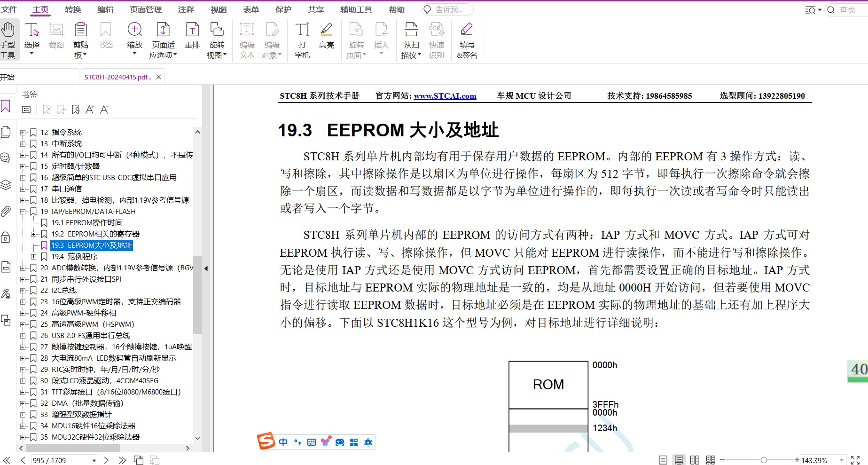Click the zoom out minus button
The width and height of the screenshot is (868, 465).
click(722, 460)
